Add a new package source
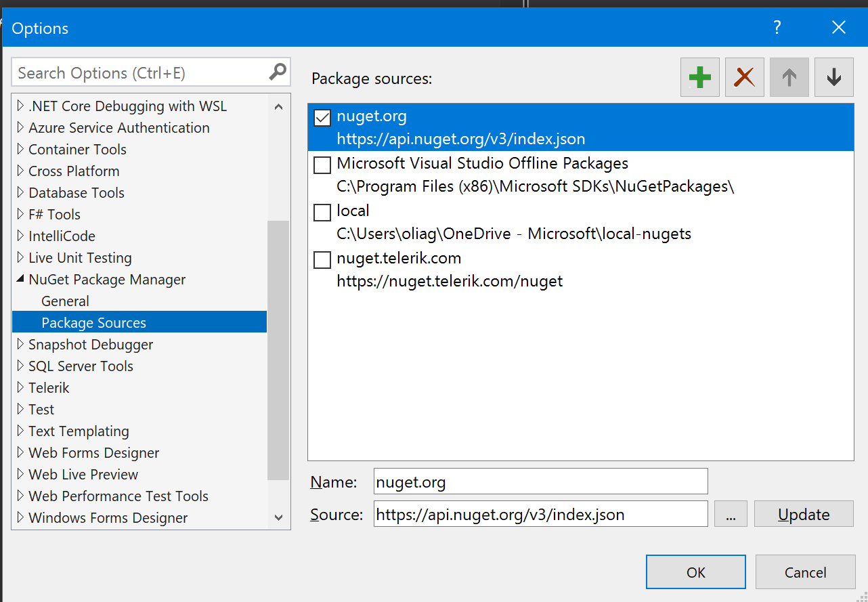The image size is (868, 602). click(699, 77)
